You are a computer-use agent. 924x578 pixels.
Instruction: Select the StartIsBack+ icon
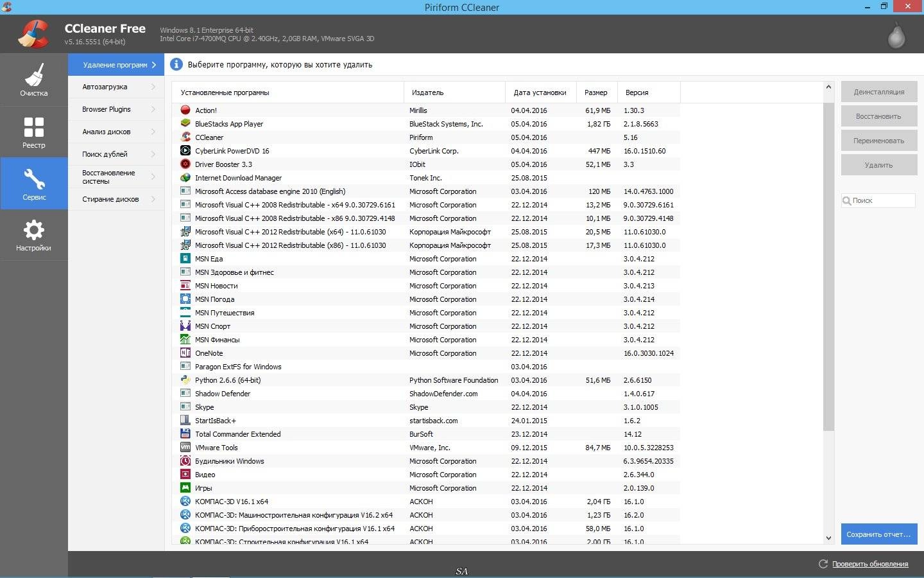point(185,420)
